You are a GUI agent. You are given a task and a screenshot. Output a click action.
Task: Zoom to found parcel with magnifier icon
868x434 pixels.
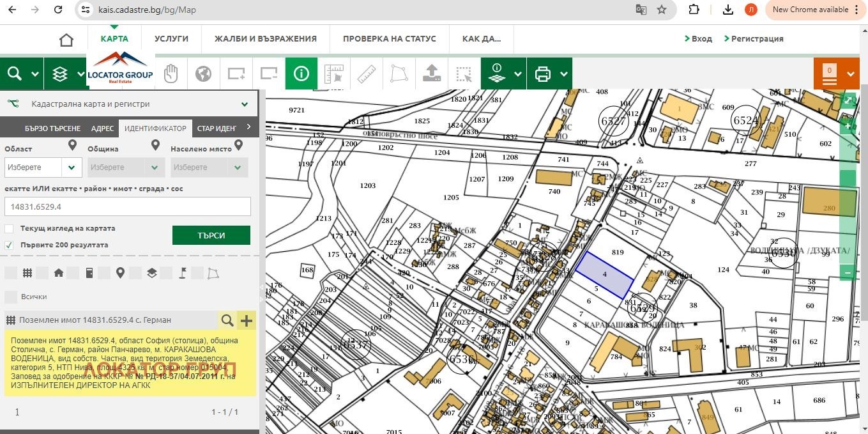tap(227, 320)
